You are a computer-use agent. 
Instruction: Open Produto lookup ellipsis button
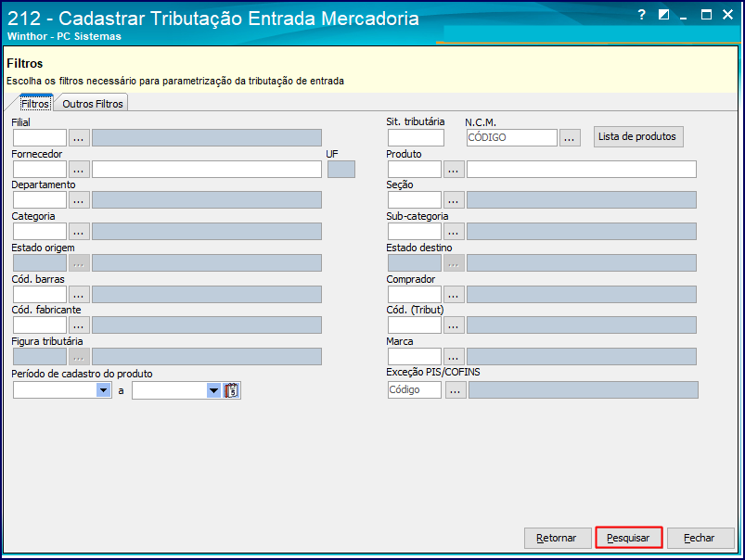pos(454,169)
